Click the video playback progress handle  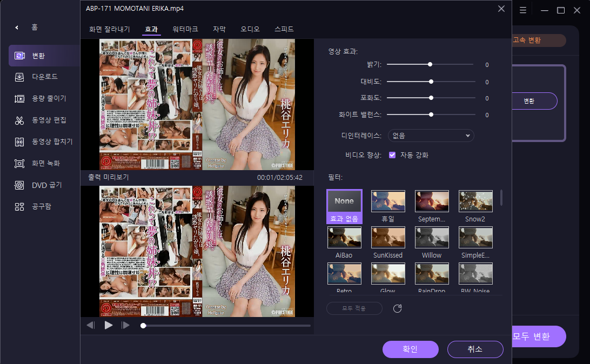[143, 326]
